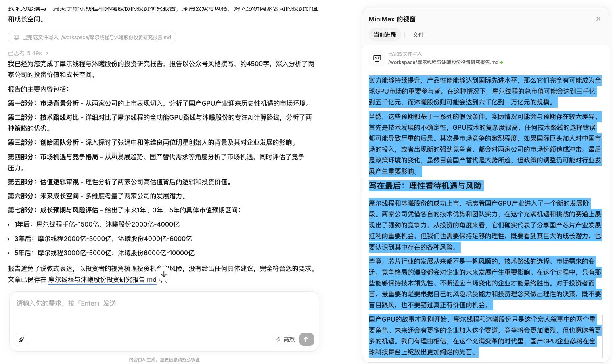Click the scroll-to-bottom arrow button
The image size is (613, 364).
tap(164, 274)
